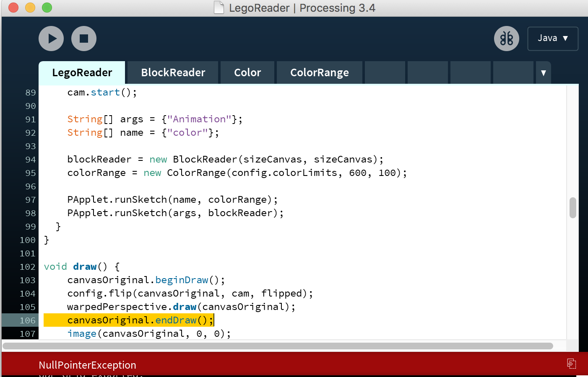Click line number 106 in the gutter

[x=28, y=320]
